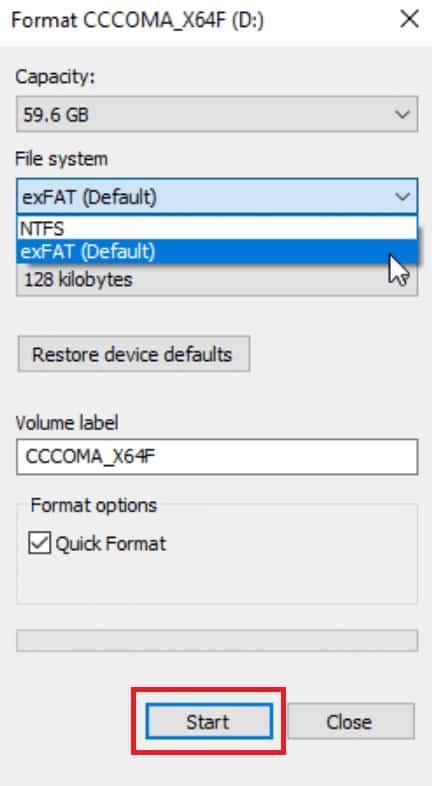432x786 pixels.
Task: Select NTFS from the file system list
Action: [217, 229]
